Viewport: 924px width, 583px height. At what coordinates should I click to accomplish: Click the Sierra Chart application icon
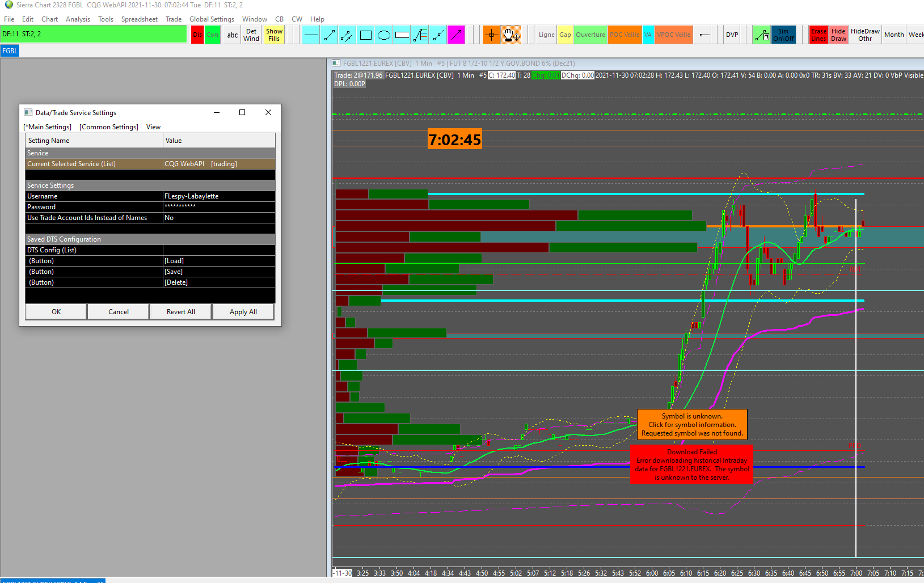[9, 5]
